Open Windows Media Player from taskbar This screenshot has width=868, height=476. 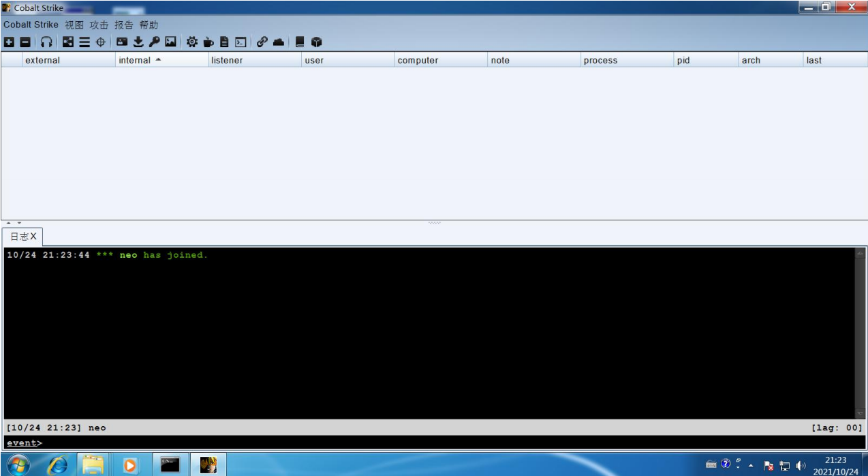pos(129,465)
